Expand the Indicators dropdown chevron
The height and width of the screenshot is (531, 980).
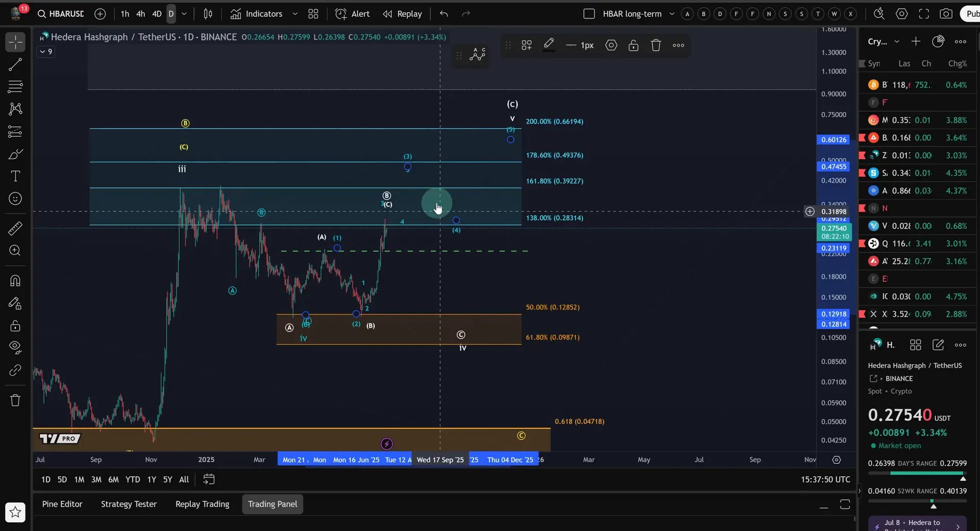(295, 14)
